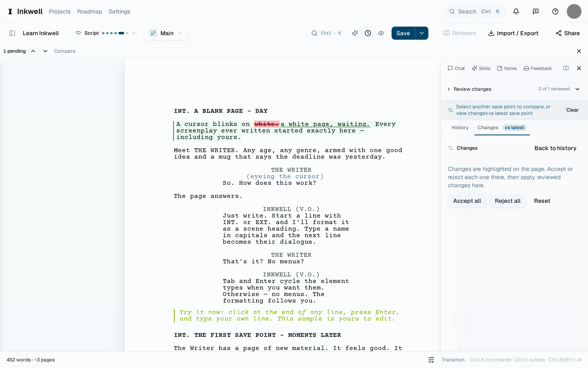Click the Transition element type in status bar

click(453, 360)
